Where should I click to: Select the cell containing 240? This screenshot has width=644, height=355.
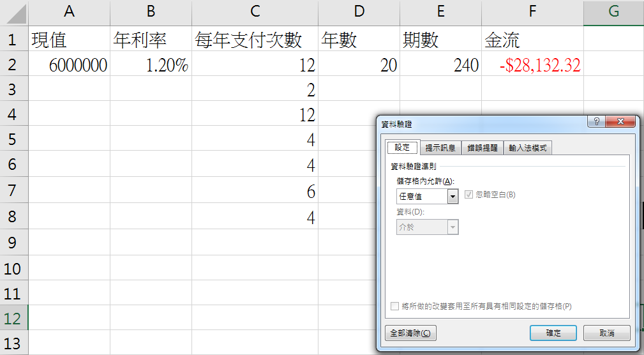[x=440, y=64]
